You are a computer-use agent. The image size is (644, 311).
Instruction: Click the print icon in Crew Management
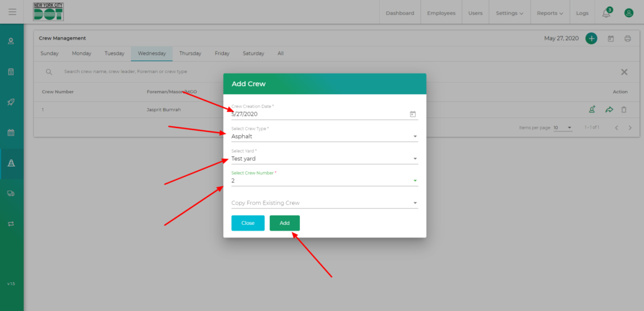click(x=627, y=39)
